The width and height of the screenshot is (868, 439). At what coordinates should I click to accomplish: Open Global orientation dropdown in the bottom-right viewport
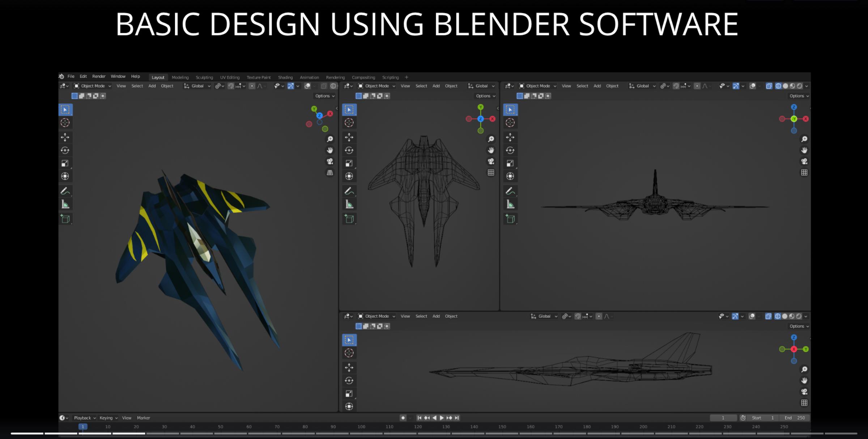[x=544, y=316]
